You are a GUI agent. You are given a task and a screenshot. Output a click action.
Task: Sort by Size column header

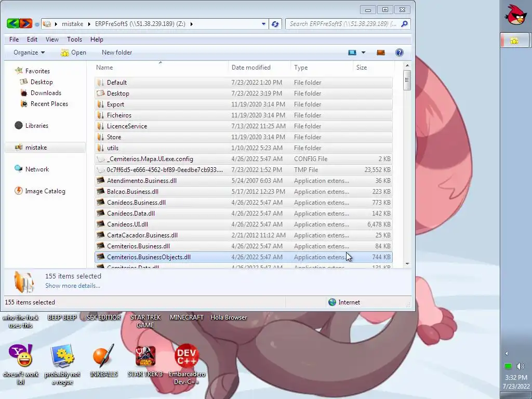click(373, 67)
